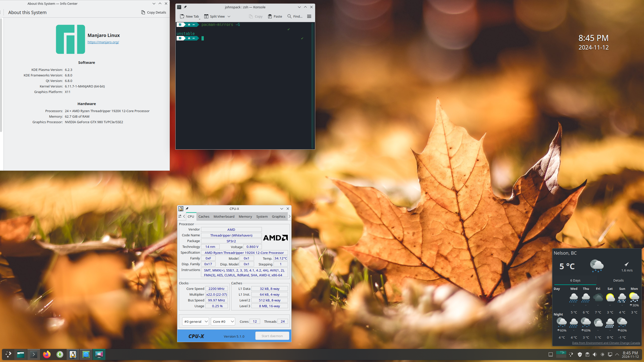This screenshot has height=362, width=644.
Task: Click the CPU-X penguin taskbar icon
Action: click(73, 354)
